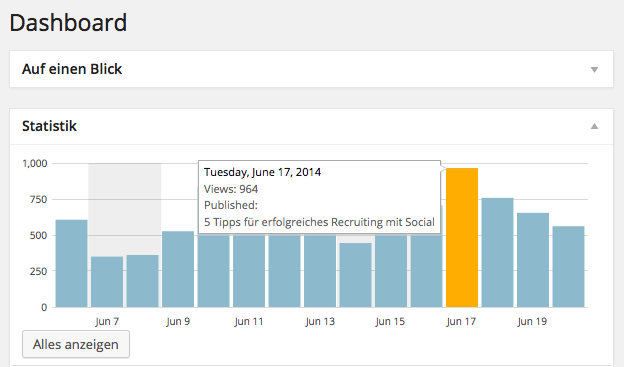Select the Jun 13 bar
Viewport: 624px width, 367px height.
pyautogui.click(x=320, y=271)
